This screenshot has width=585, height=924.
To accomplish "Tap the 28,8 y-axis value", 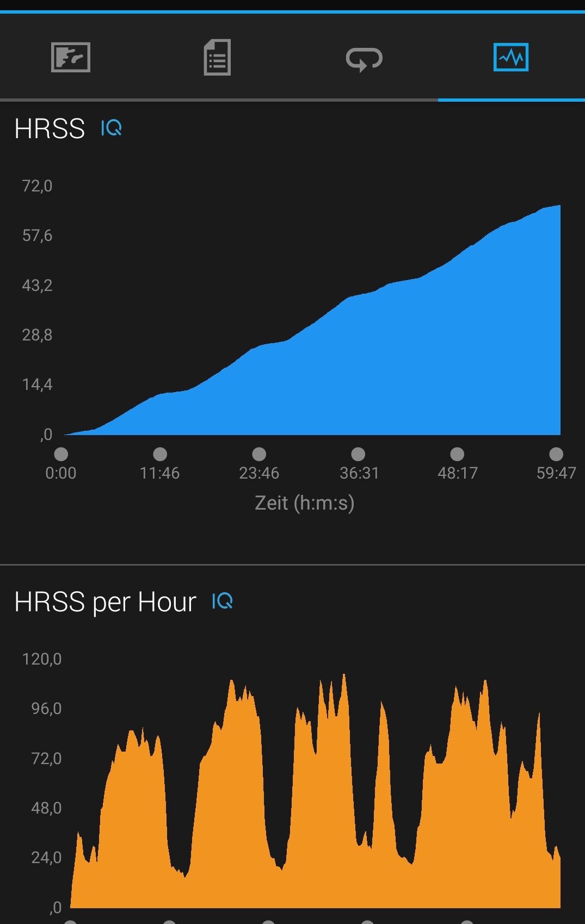I will click(37, 335).
